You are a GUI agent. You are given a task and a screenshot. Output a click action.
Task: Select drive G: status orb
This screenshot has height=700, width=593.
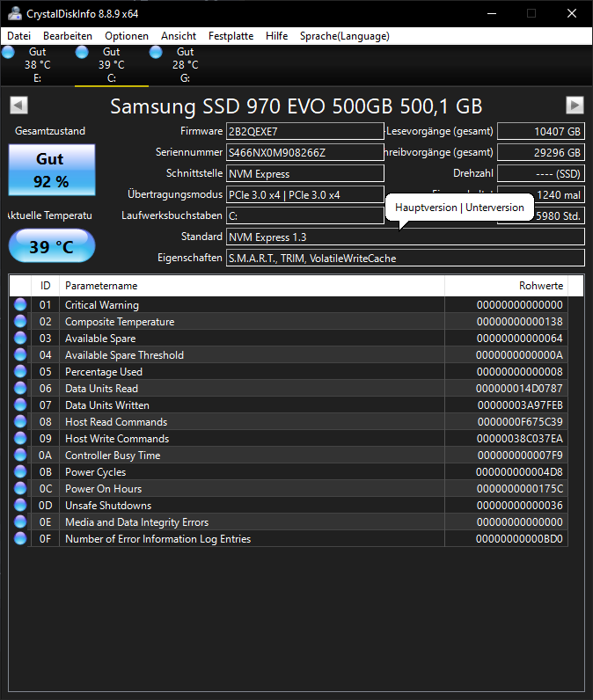tap(156, 52)
